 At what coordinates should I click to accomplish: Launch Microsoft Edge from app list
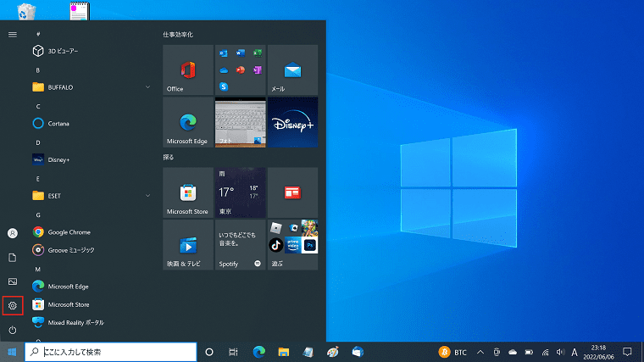coord(92,287)
